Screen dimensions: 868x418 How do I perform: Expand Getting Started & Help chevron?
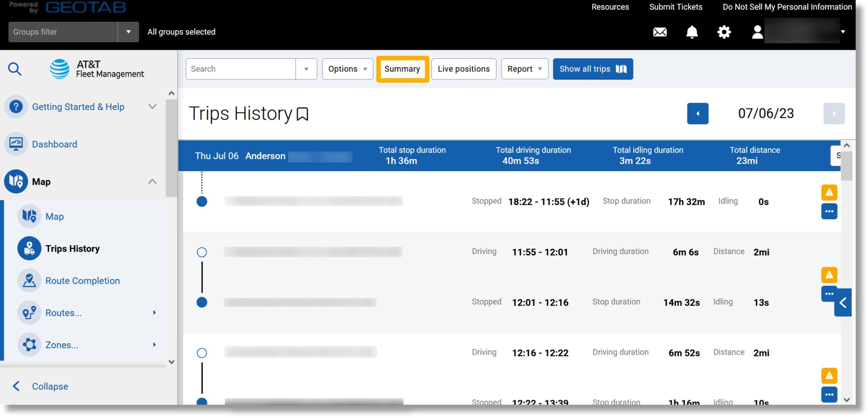[152, 107]
